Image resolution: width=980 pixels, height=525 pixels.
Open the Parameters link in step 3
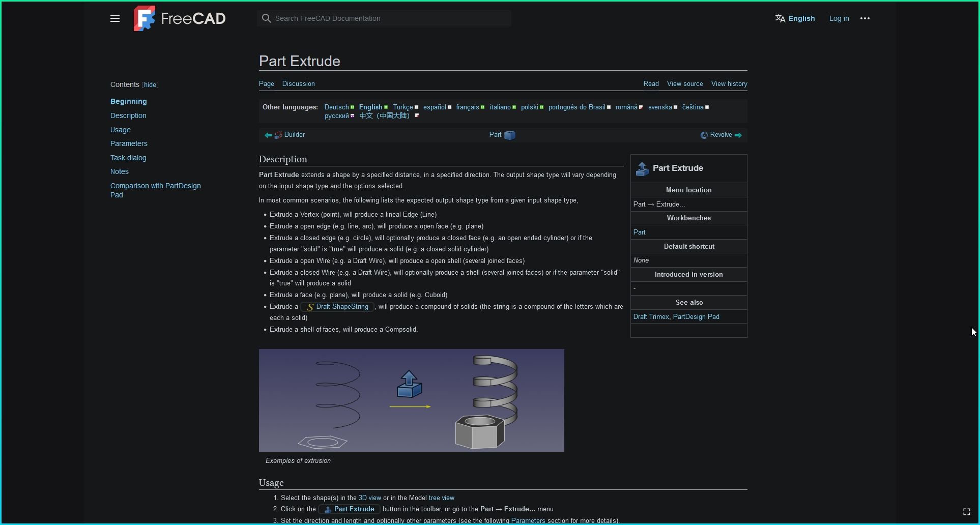click(528, 521)
